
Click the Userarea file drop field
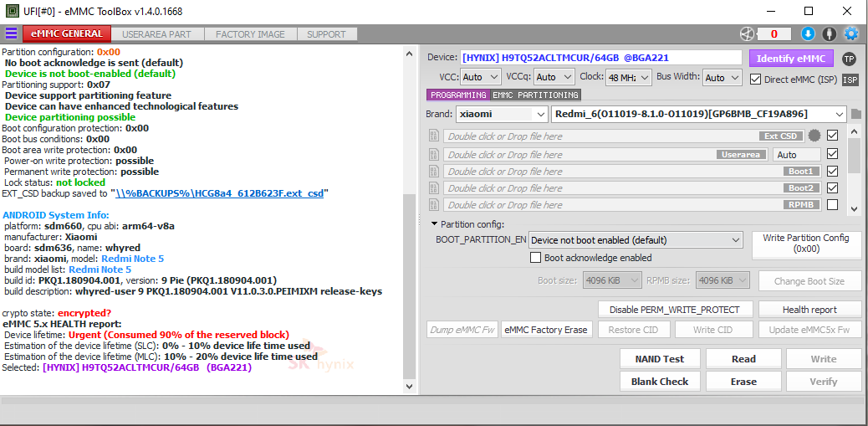point(606,155)
